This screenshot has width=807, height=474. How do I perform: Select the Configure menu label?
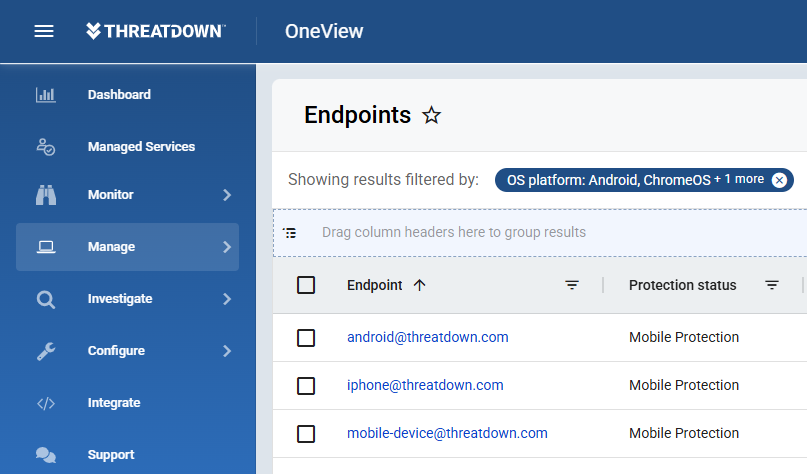[x=116, y=351]
